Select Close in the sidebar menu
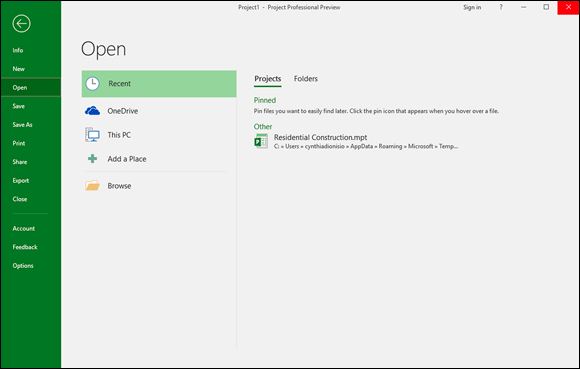This screenshot has width=580, height=369. (x=20, y=199)
